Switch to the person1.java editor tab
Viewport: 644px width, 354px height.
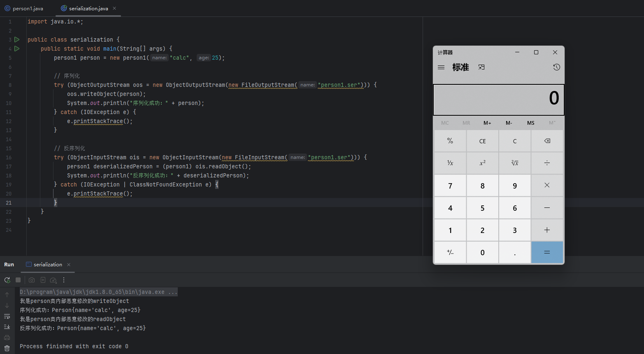[24, 8]
